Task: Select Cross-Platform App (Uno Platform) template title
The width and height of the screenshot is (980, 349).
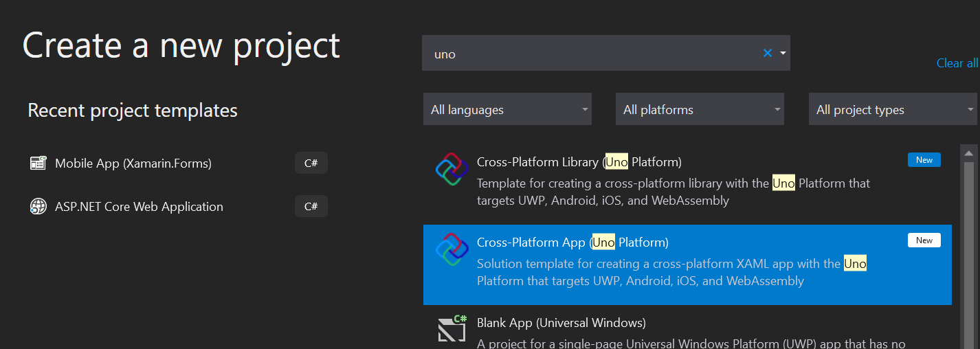Action: coord(572,243)
